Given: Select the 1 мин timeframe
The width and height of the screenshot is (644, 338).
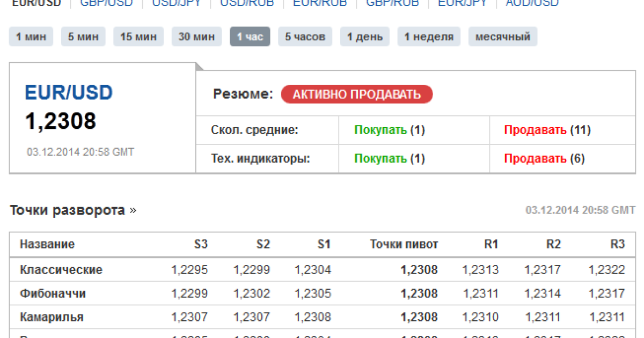Looking at the screenshot, I should 31,36.
